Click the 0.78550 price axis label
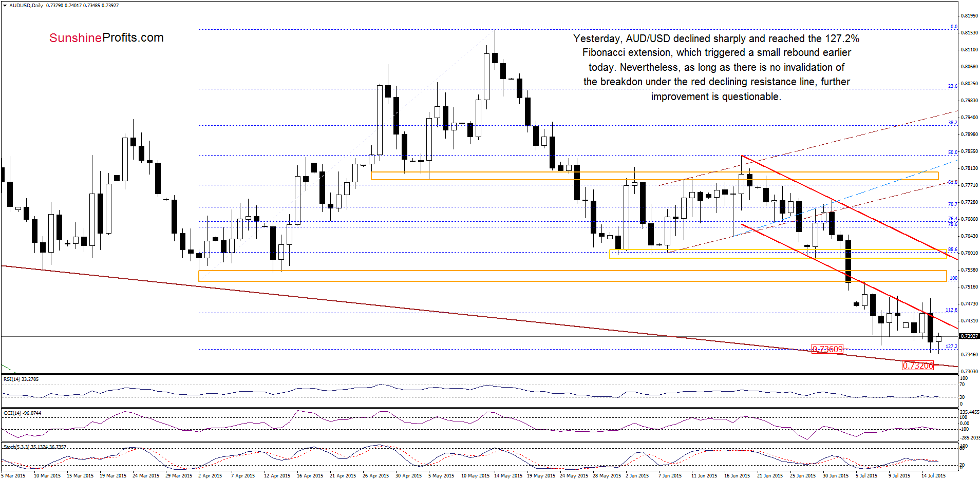 coord(970,151)
